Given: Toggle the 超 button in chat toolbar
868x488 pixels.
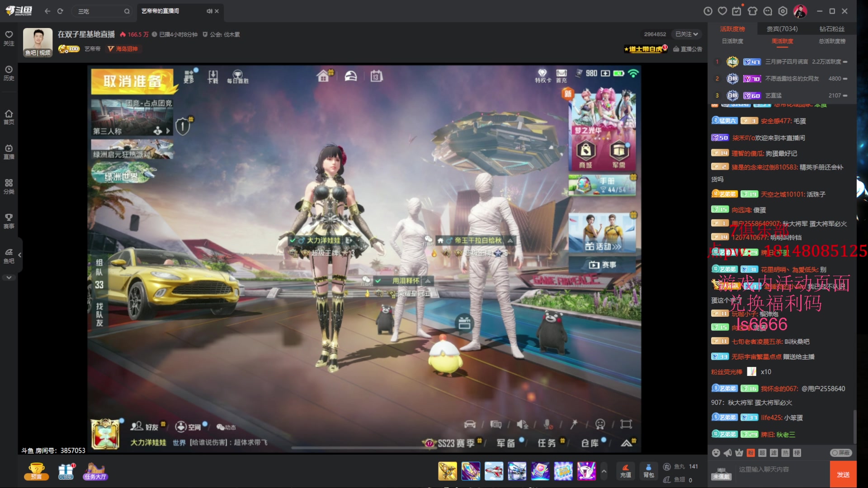Looking at the screenshot, I should point(762,453).
